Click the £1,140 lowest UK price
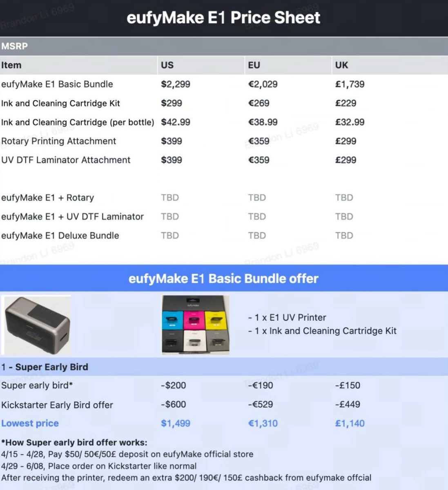Viewport: 448px width, 490px height. click(x=350, y=423)
